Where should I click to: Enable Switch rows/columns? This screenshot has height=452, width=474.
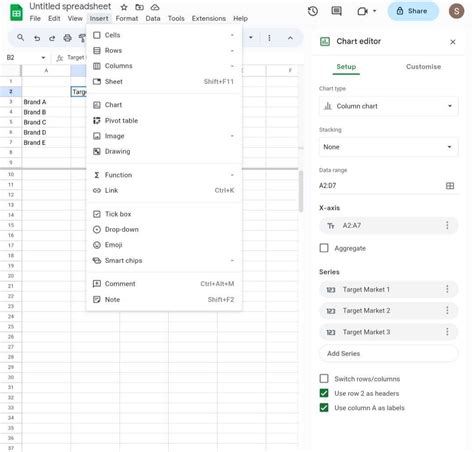(x=324, y=379)
